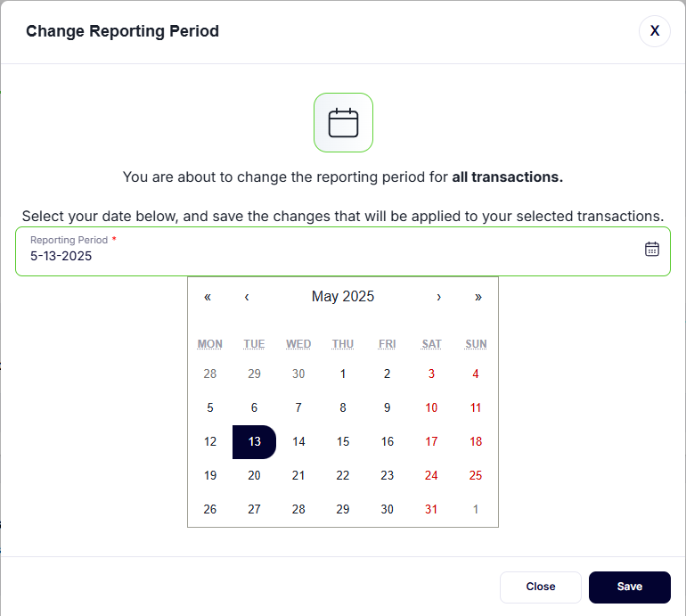This screenshot has width=686, height=616.
Task: Select Monday May 19 in calendar
Action: (210, 476)
